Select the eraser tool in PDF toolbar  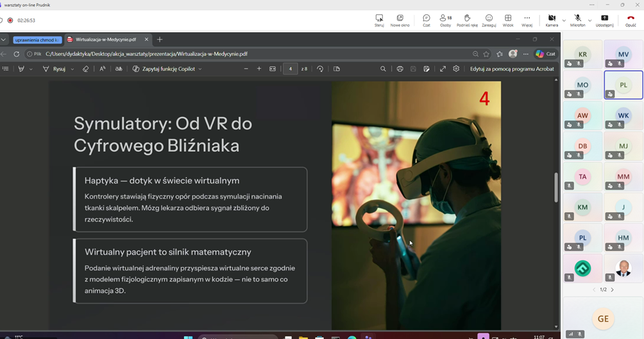[x=86, y=69]
